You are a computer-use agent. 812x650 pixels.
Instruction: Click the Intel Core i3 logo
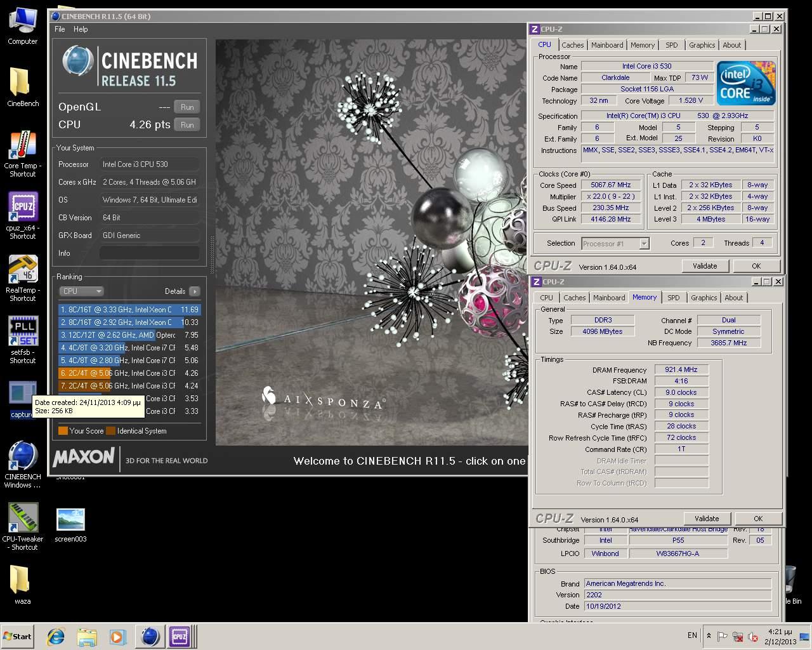(x=746, y=83)
